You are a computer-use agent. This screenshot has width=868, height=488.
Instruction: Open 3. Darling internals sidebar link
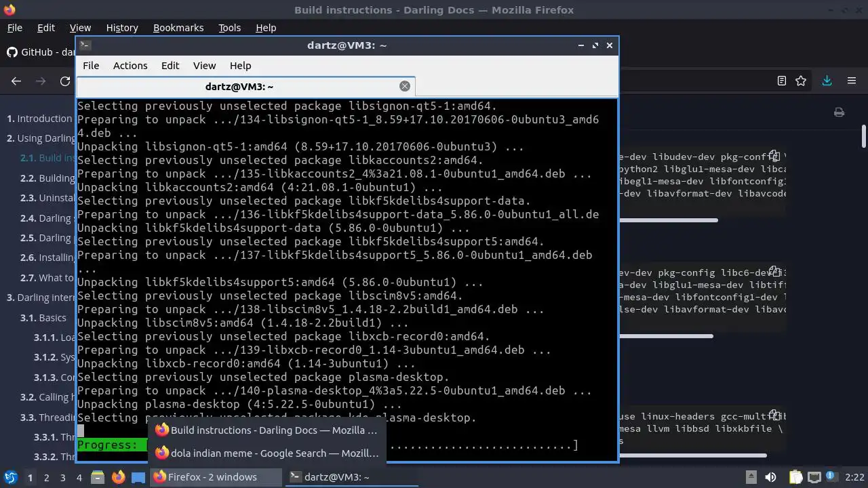(x=41, y=298)
